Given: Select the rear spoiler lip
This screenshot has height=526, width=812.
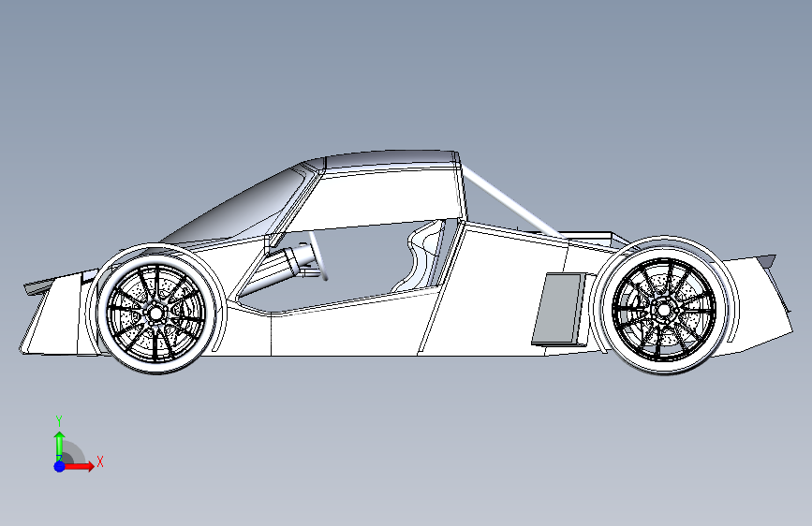Looking at the screenshot, I should pos(767,259).
